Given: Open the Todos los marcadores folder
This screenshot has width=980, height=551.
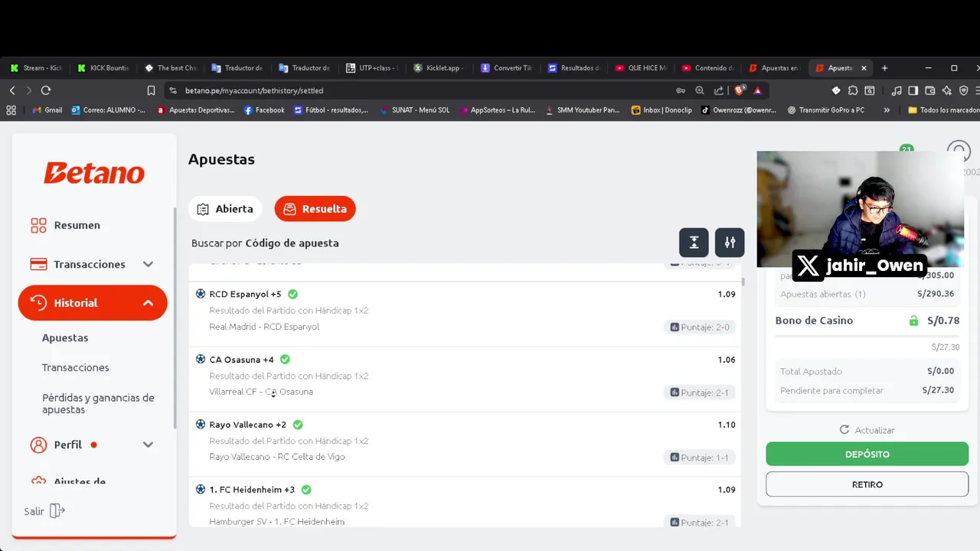Looking at the screenshot, I should pos(943,110).
